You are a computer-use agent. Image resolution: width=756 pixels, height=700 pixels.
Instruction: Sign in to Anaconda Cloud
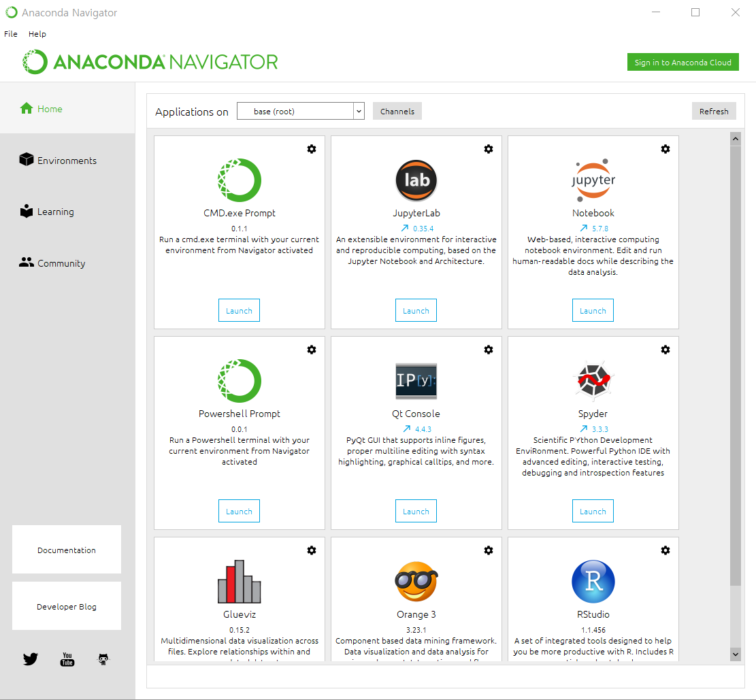point(683,62)
